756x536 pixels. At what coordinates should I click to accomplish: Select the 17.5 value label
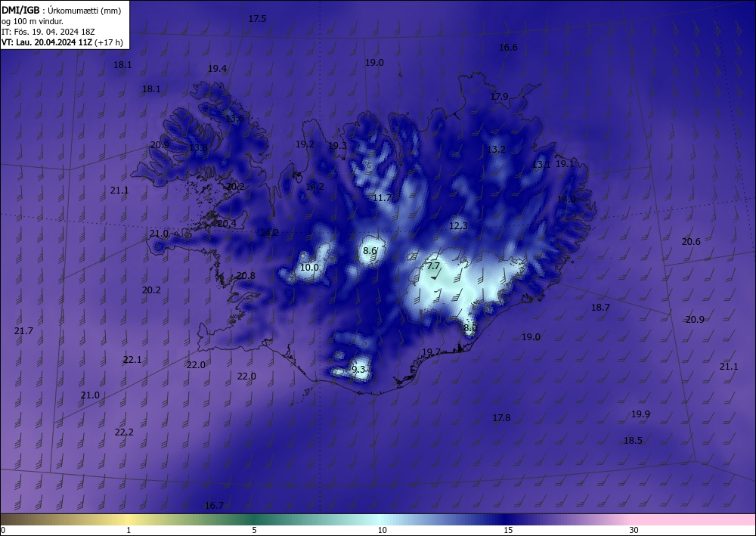[x=258, y=19]
